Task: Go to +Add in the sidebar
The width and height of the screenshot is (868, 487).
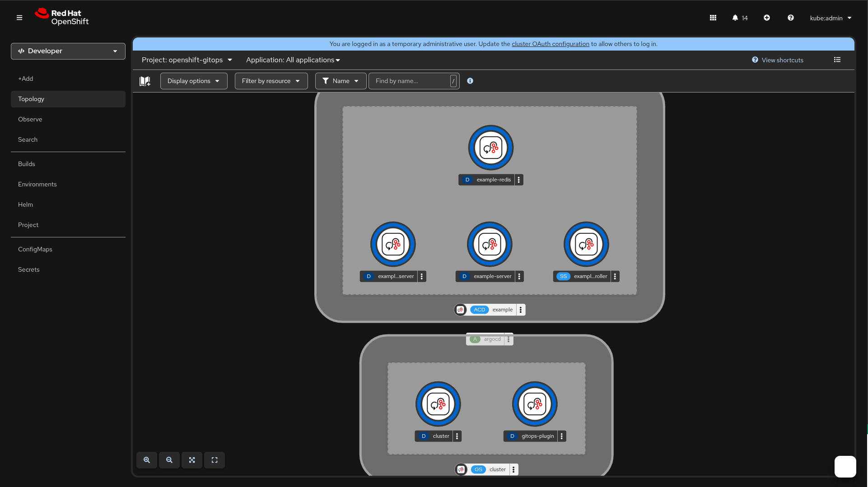Action: tap(68, 79)
